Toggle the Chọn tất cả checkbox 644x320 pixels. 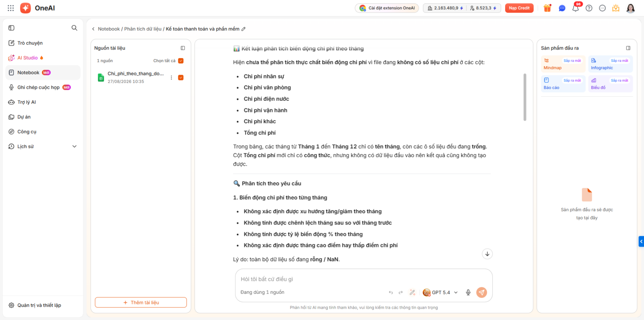tap(181, 61)
